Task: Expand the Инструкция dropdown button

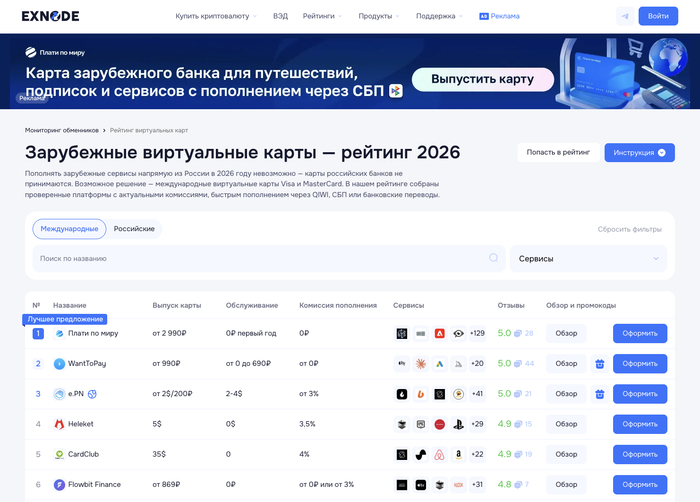Action: [x=639, y=152]
